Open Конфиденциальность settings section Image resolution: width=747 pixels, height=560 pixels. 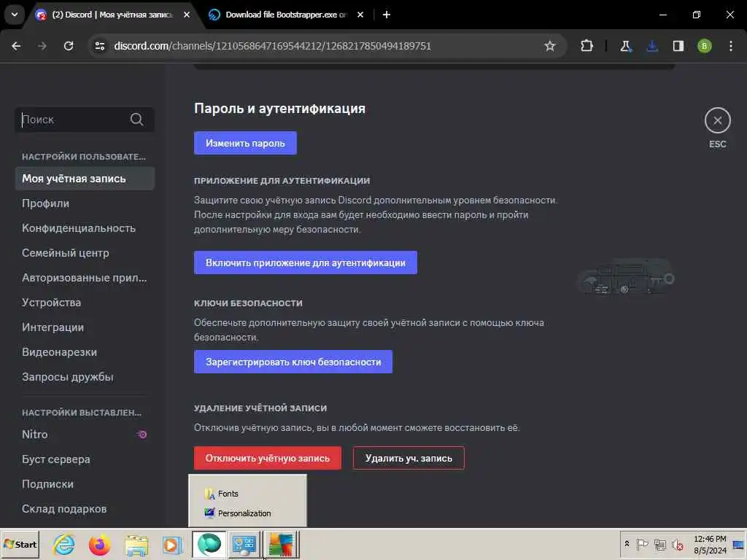[85, 228]
